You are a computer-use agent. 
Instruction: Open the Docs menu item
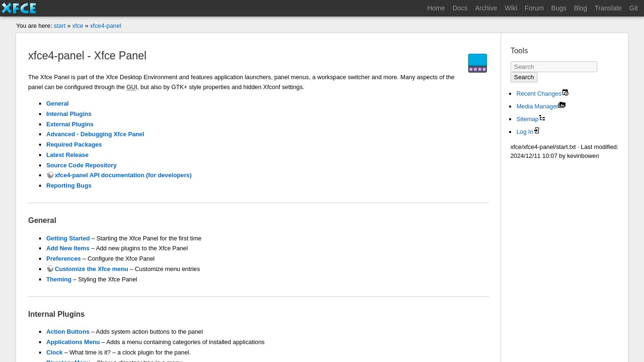pyautogui.click(x=460, y=8)
